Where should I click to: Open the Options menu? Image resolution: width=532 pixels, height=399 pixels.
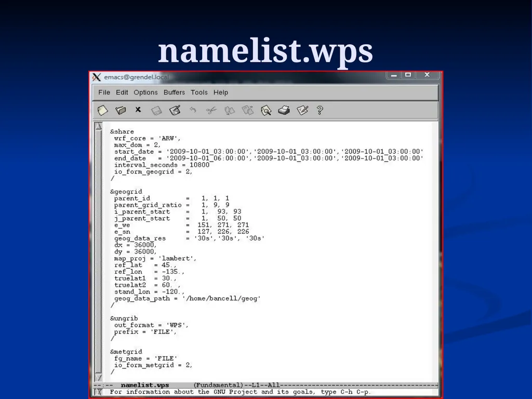145,92
